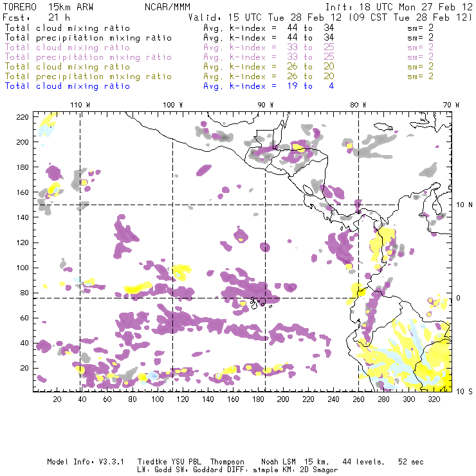
Task: Select 'Tiedtke YSU PBL' footer text
Action: tap(170, 462)
